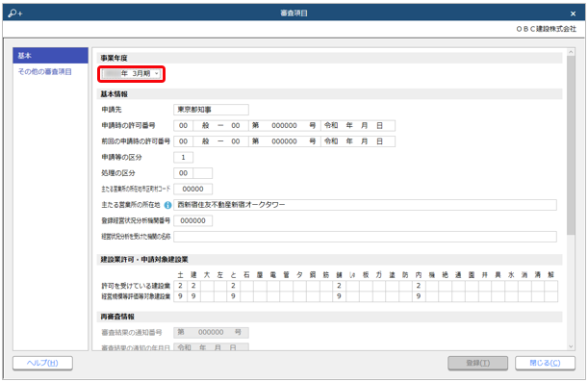Click the 申請等の区分 field showing 1
Image resolution: width=588 pixels, height=382 pixels.
click(x=184, y=158)
